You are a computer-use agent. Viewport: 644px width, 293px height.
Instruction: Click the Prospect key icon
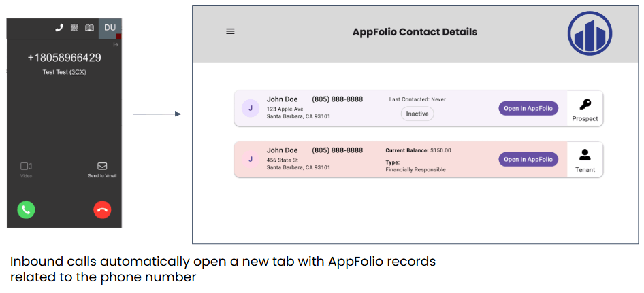[585, 105]
